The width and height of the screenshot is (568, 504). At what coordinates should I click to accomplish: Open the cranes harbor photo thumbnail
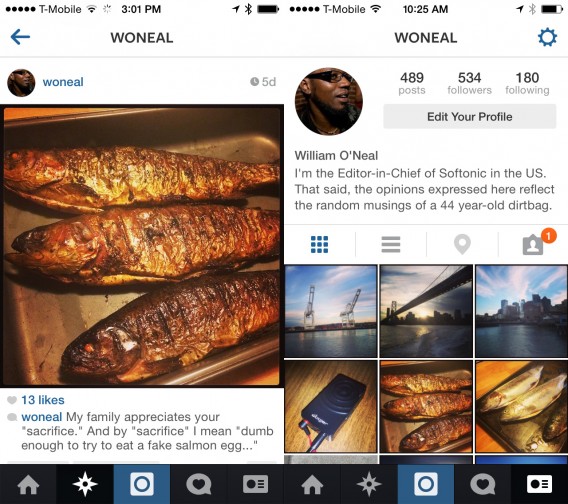[x=331, y=311]
